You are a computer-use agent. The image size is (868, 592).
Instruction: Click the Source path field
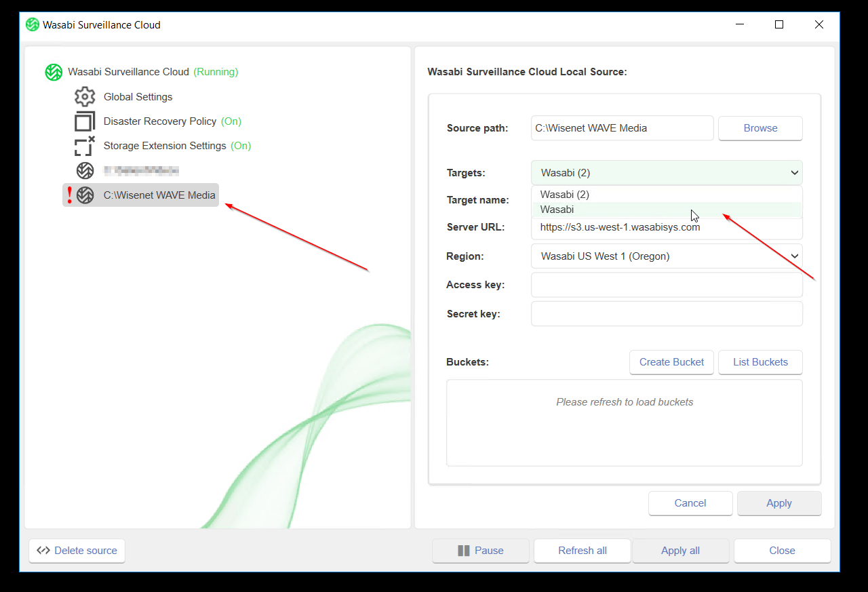pos(623,128)
